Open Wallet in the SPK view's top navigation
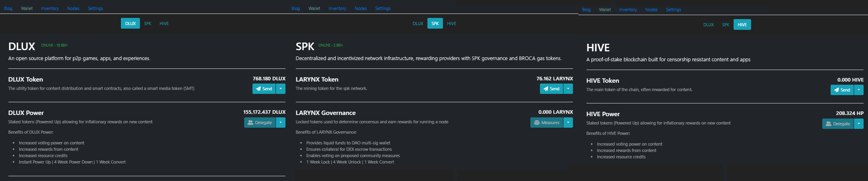 click(x=315, y=8)
